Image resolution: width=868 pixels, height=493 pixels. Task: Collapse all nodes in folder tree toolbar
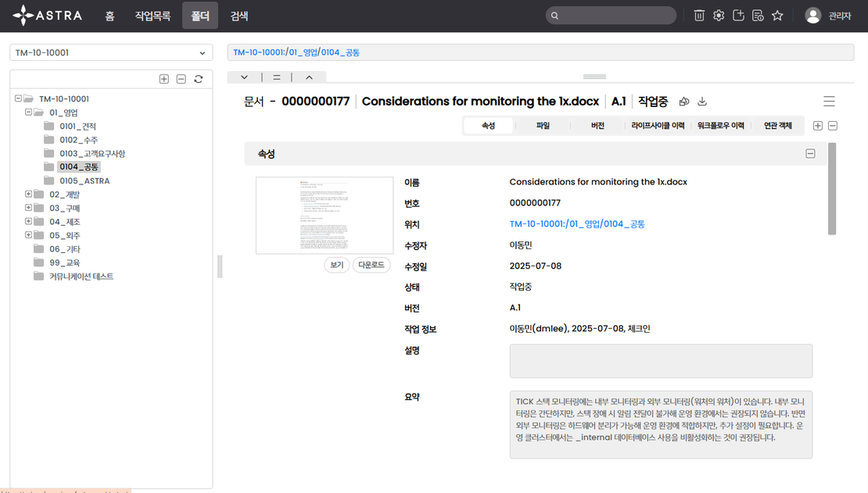181,79
